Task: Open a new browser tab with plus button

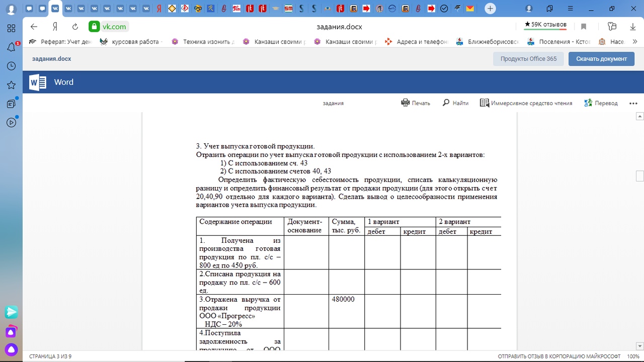Action: pos(490,9)
